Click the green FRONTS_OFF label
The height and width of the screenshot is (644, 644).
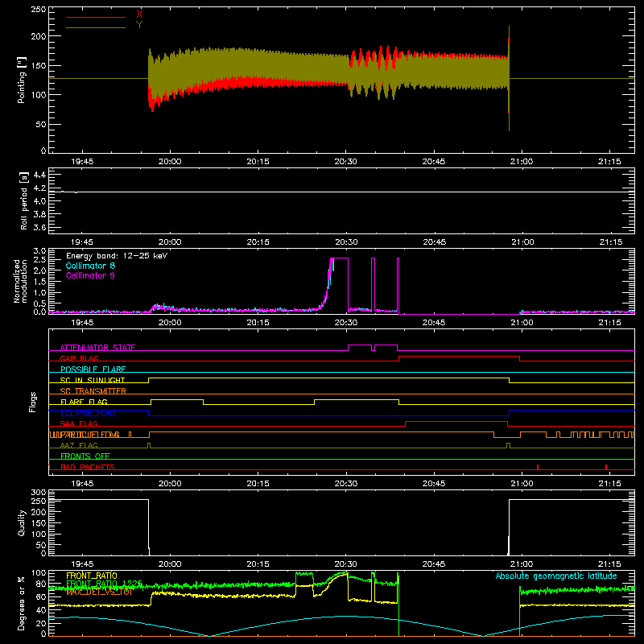85,456
